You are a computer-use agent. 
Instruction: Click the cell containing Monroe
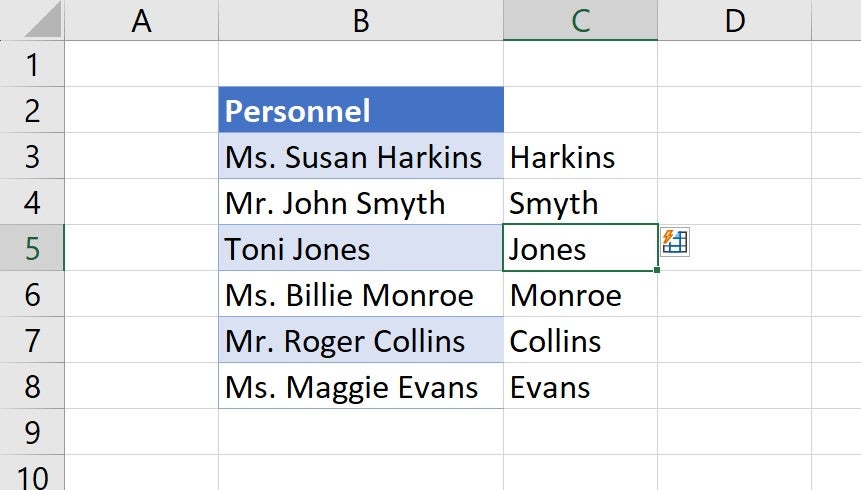click(x=580, y=294)
